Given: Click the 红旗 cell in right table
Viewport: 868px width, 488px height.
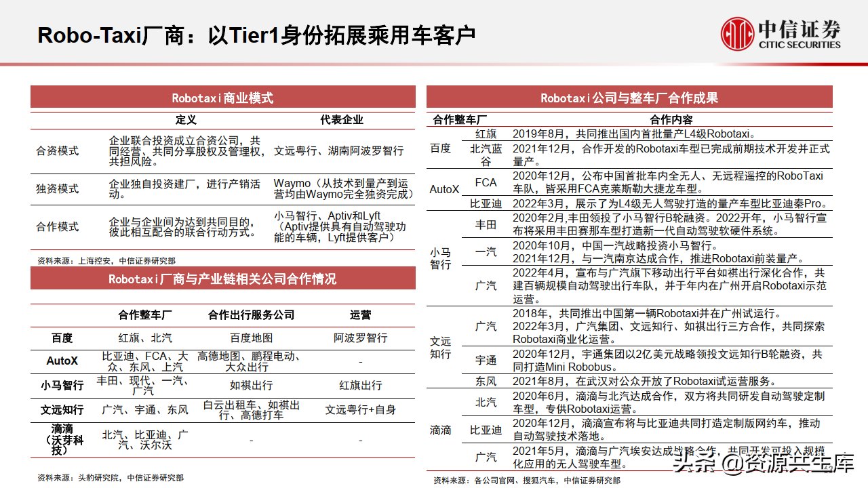Looking at the screenshot, I should (486, 134).
